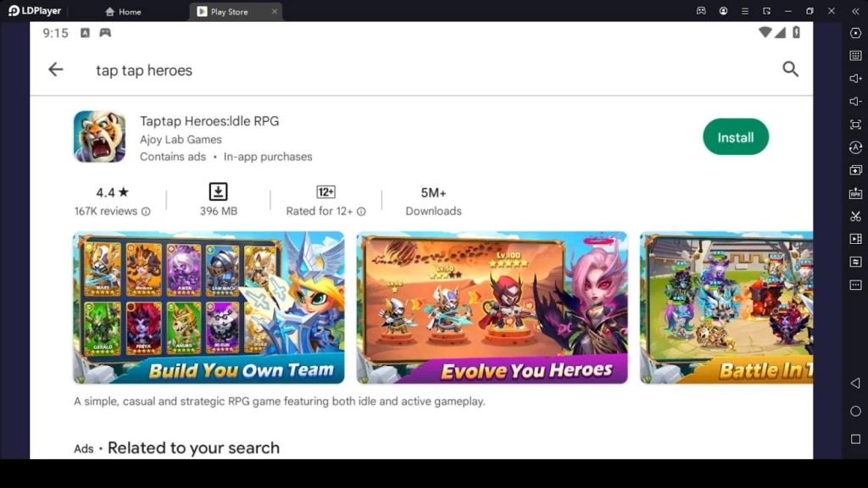
Task: Show rating info beside 167K reviews
Action: (x=146, y=211)
